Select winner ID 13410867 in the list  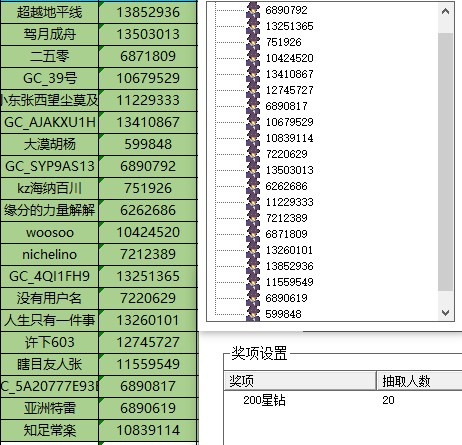(x=289, y=74)
